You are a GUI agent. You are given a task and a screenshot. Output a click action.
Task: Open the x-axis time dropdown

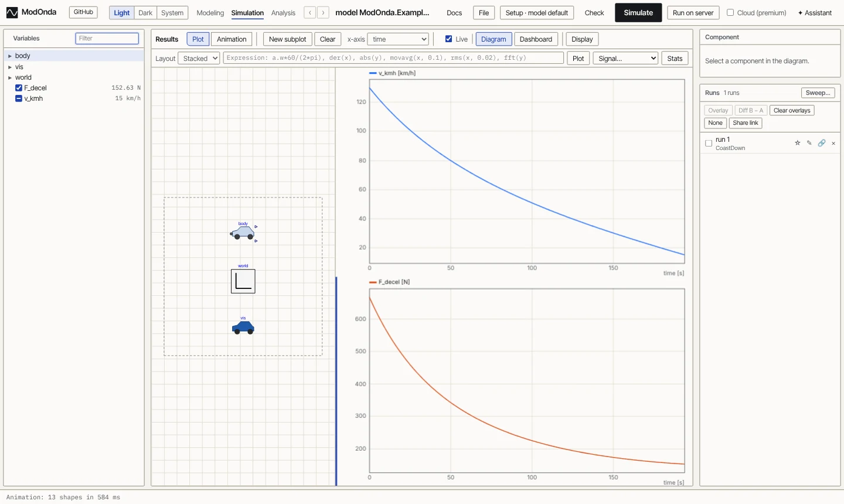coord(398,39)
